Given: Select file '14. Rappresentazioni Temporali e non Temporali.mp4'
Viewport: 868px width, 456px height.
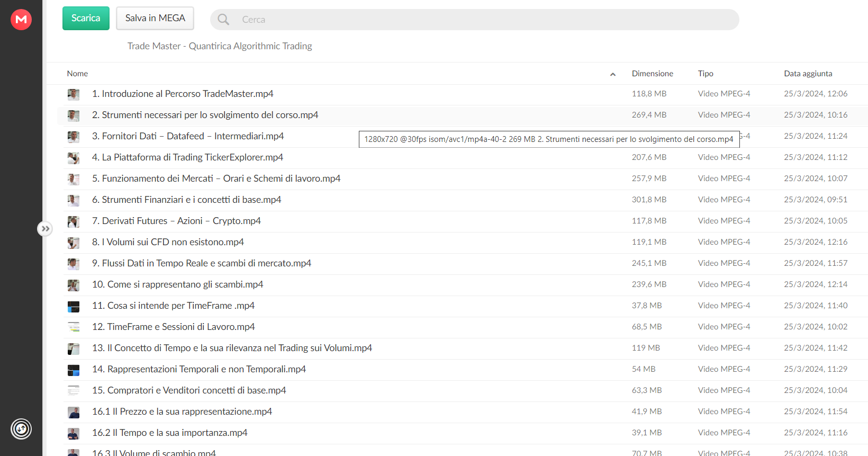Looking at the screenshot, I should pyautogui.click(x=199, y=369).
